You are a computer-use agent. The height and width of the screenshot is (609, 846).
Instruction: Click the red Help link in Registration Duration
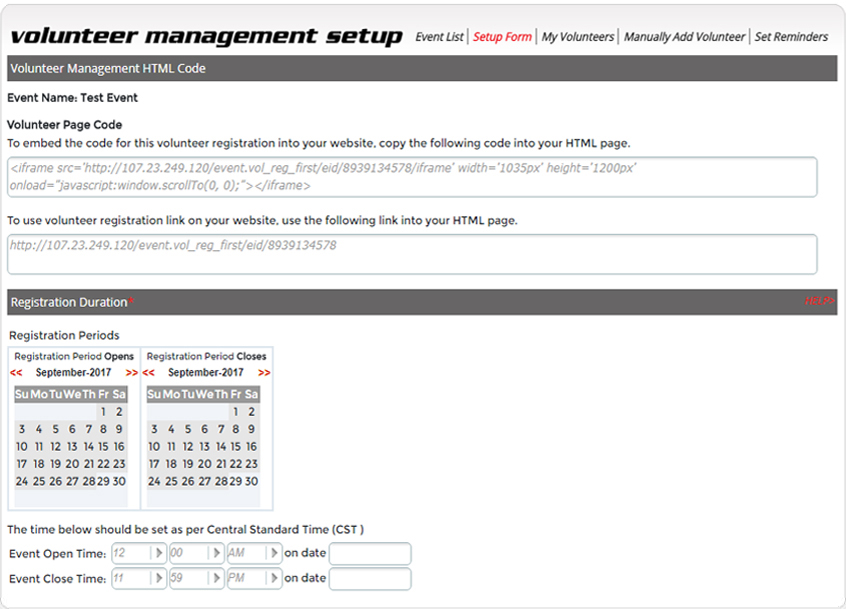(x=818, y=301)
